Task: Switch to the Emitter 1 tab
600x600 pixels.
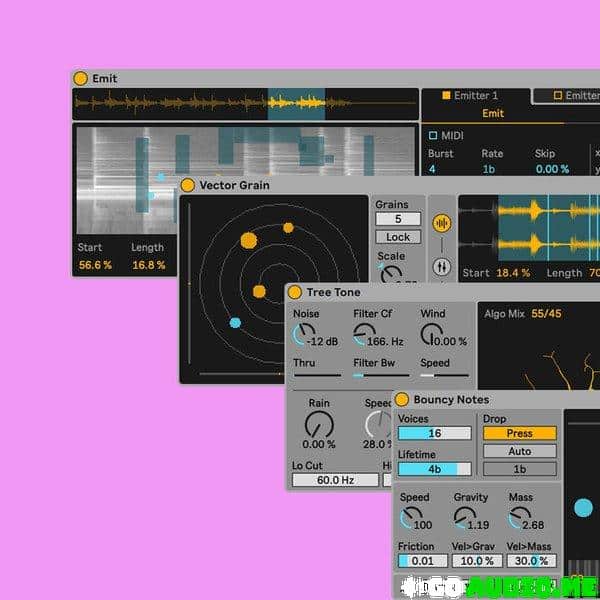Action: (476, 95)
